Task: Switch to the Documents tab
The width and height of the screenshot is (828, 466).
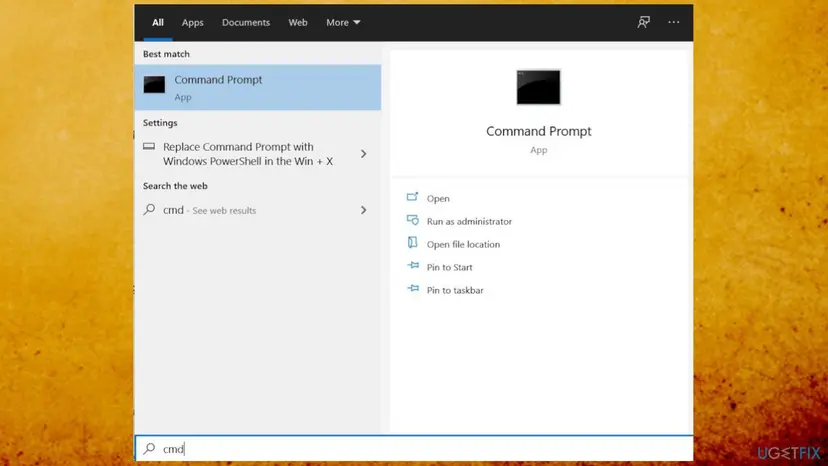Action: (x=246, y=22)
